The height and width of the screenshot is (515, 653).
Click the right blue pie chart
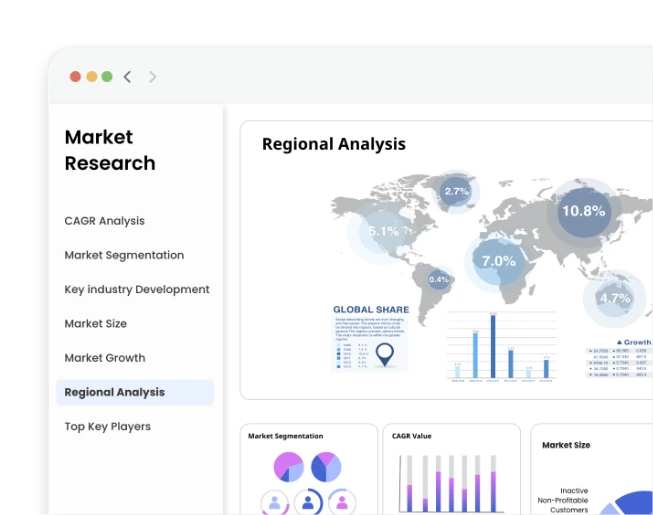[x=326, y=467]
